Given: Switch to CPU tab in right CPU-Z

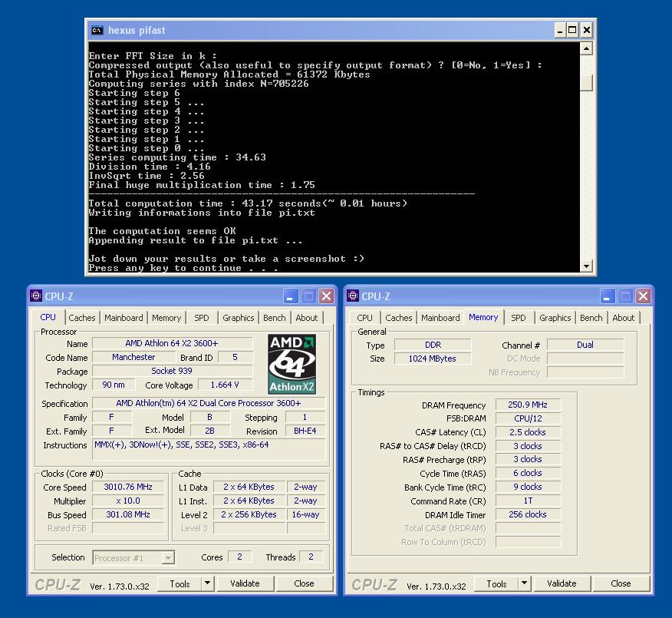Looking at the screenshot, I should pos(364,318).
